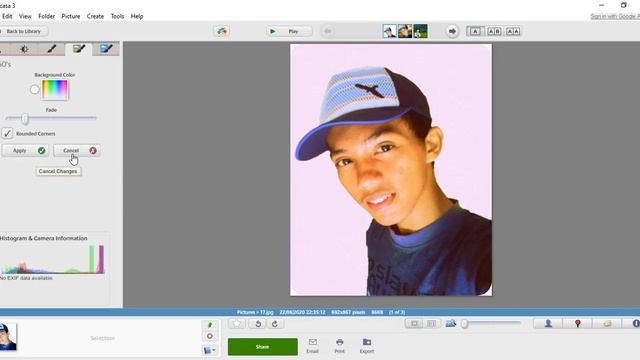Click Sign in with Google link
Viewport: 640px width, 360px height.
pyautogui.click(x=615, y=16)
